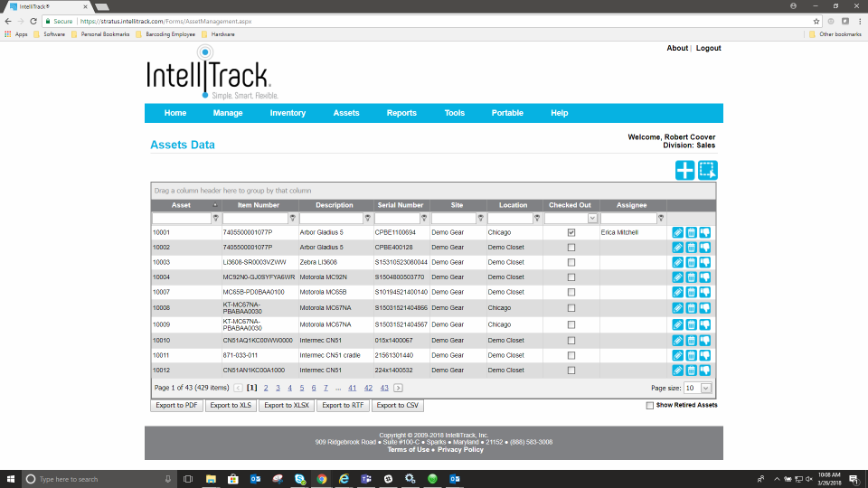Image resolution: width=868 pixels, height=488 pixels.
Task: Open the Asset column filter condition icon
Action: (216, 219)
